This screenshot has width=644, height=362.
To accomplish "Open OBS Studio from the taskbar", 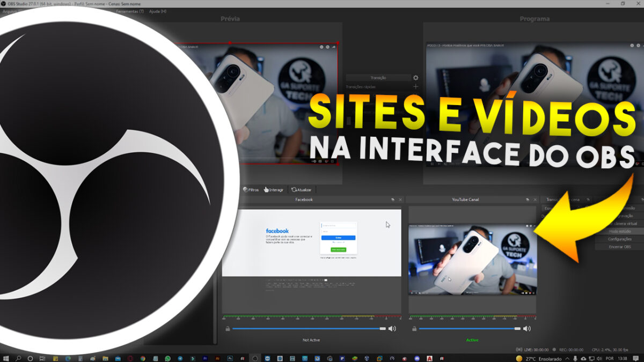I will click(x=255, y=358).
